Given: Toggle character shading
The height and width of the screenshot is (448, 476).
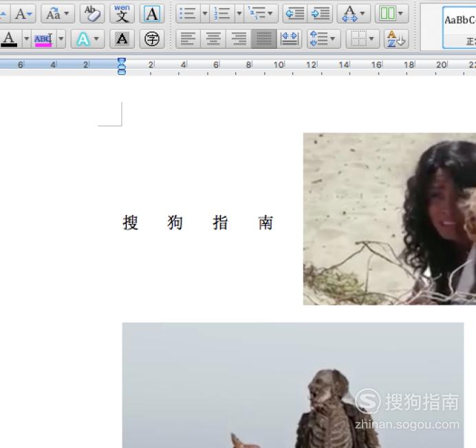Looking at the screenshot, I should [122, 39].
